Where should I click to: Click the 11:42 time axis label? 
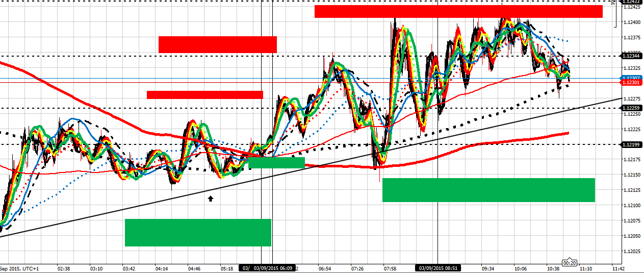(619, 268)
